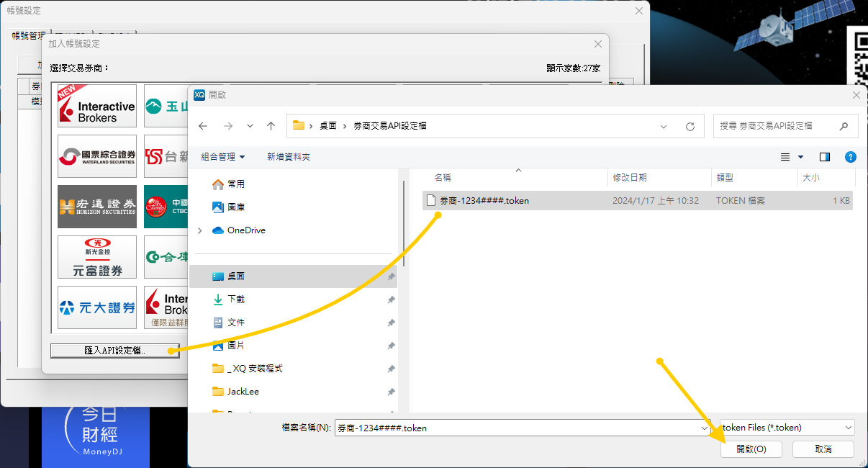868x468 pixels.
Task: Select the Interactive Brokers logo
Action: 97,107
